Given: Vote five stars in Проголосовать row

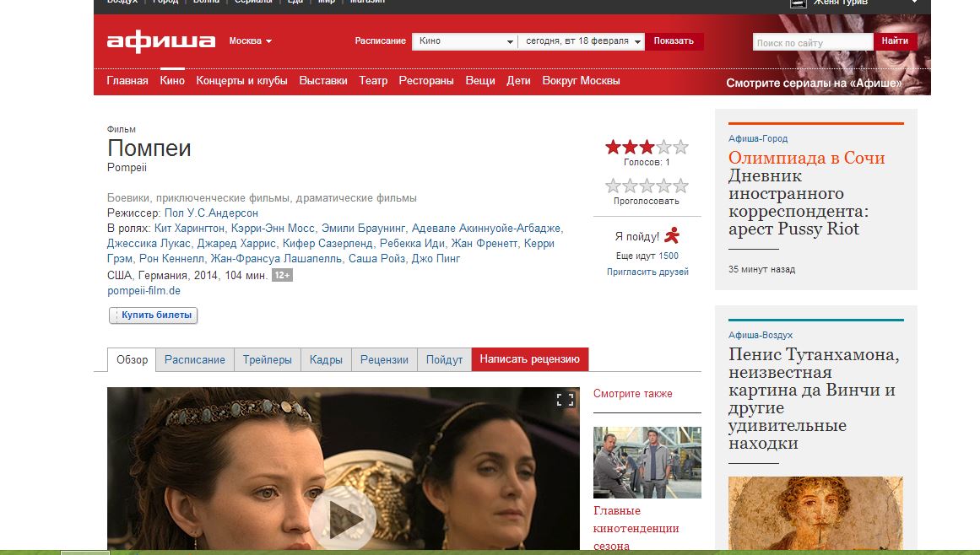Looking at the screenshot, I should [x=680, y=186].
